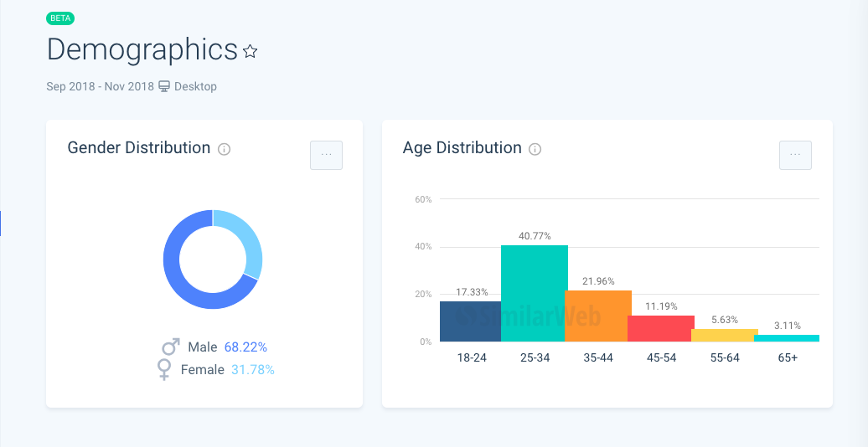Click the 45-54 age bar
The height and width of the screenshot is (447, 868).
pyautogui.click(x=661, y=329)
